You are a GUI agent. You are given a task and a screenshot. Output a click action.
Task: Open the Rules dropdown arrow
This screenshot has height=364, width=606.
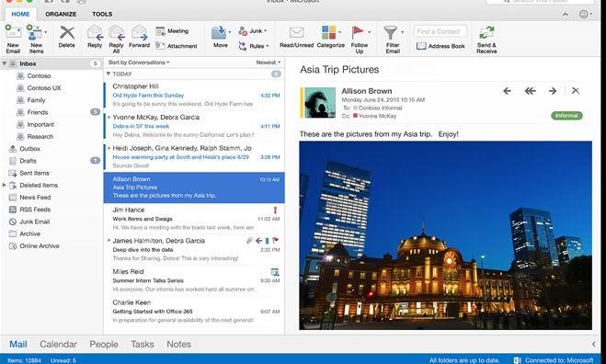pos(268,46)
